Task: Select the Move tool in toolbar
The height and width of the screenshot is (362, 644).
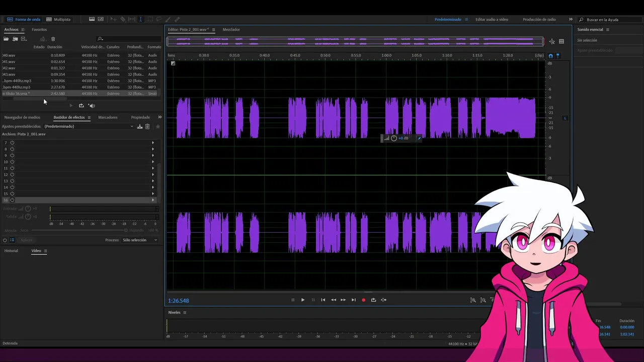Action: (x=114, y=19)
